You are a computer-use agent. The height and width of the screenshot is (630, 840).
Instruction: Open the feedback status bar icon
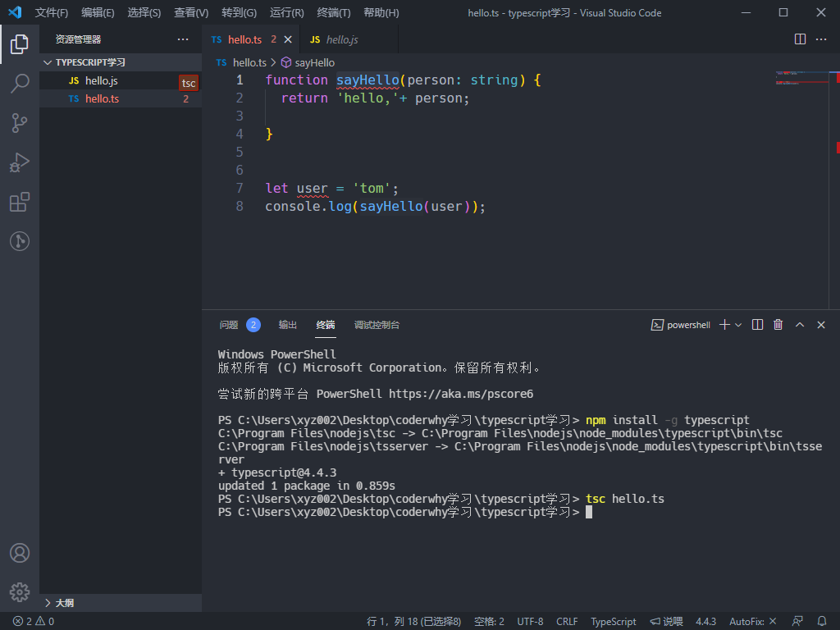tap(797, 622)
